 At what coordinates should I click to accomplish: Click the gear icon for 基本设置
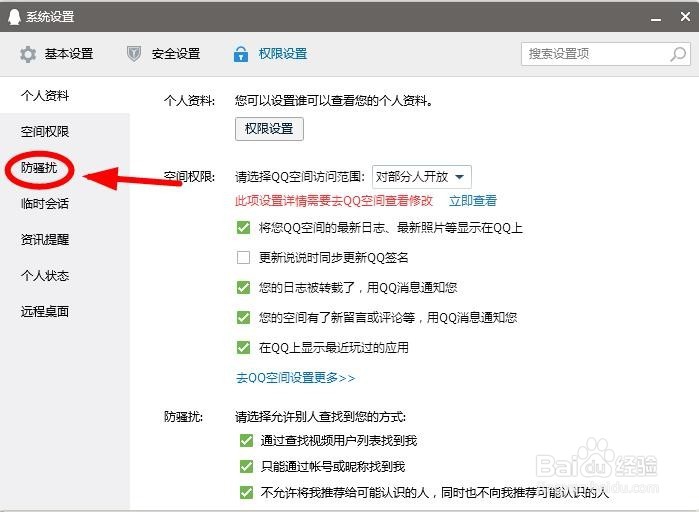pyautogui.click(x=28, y=54)
